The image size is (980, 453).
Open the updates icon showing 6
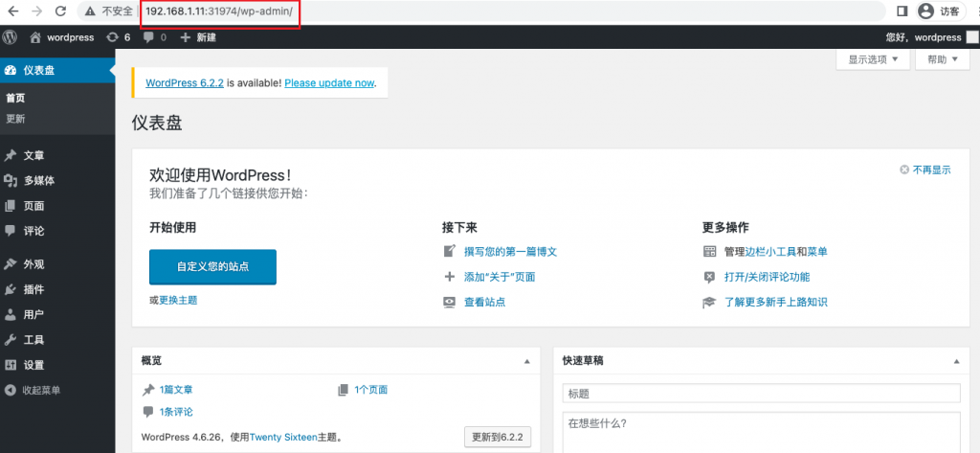[x=113, y=37]
